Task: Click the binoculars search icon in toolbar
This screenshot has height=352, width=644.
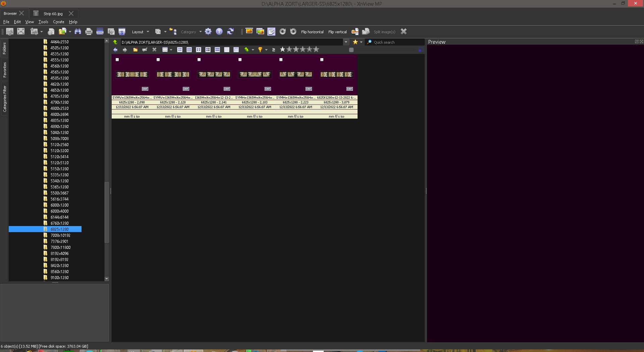Action: (x=78, y=32)
